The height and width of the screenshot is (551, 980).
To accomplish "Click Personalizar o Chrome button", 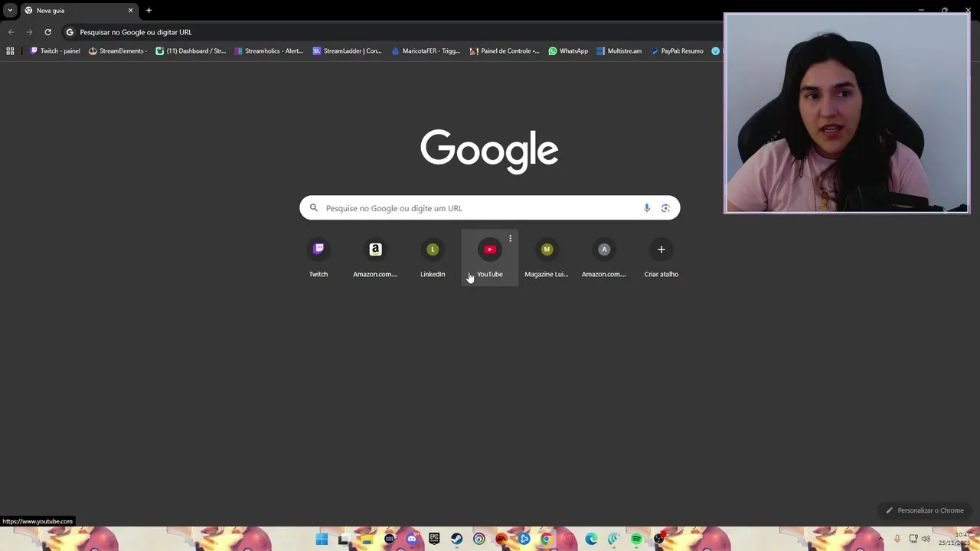I will click(925, 510).
